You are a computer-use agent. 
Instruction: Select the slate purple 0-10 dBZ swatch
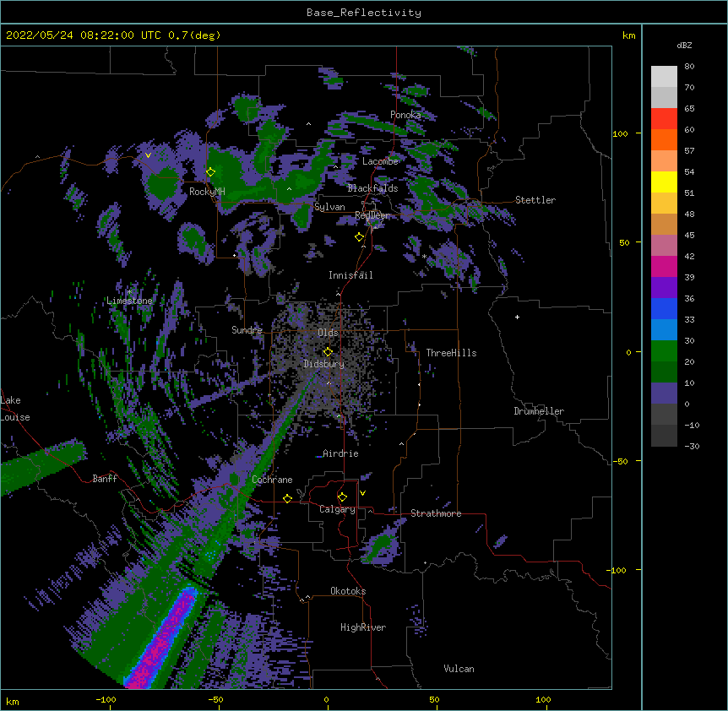tap(664, 393)
